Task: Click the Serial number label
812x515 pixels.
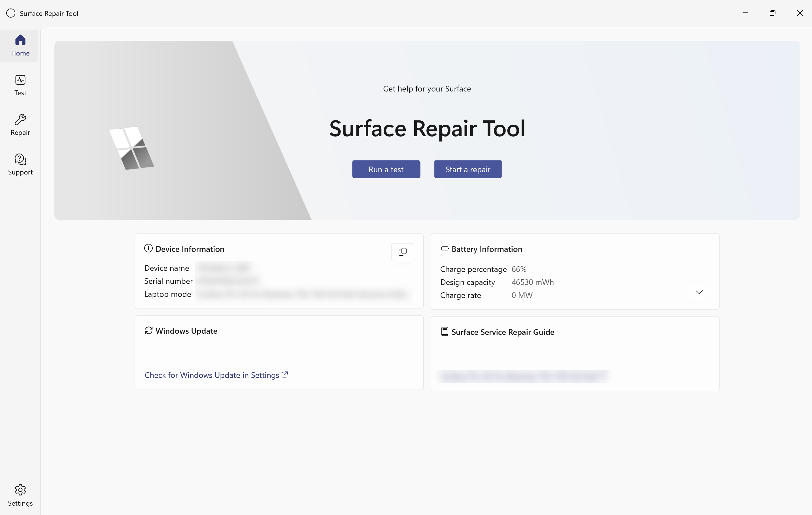Action: tap(168, 281)
